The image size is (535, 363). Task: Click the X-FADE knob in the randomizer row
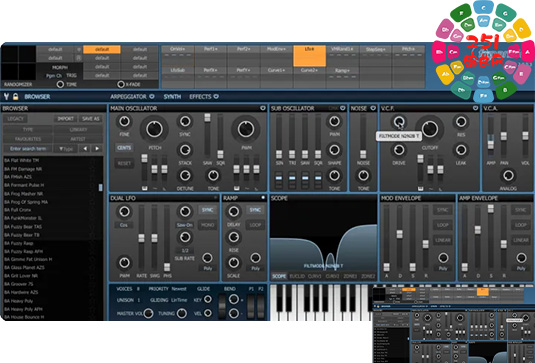coord(121,84)
